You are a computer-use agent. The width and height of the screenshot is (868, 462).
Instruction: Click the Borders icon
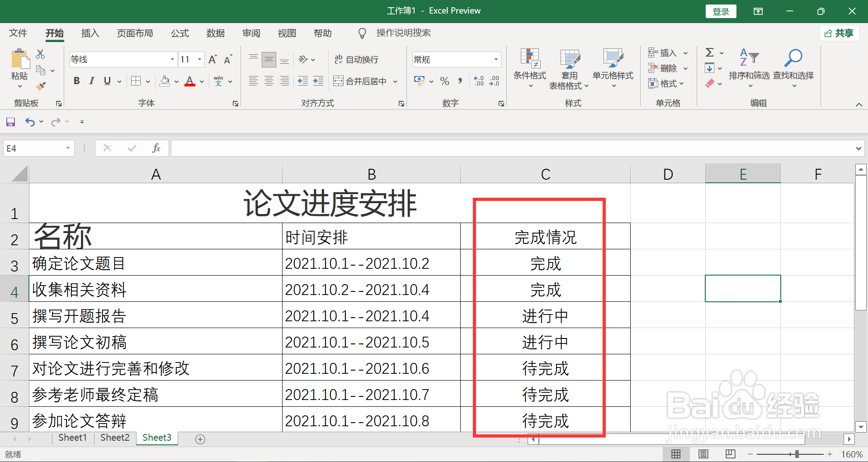pos(136,81)
